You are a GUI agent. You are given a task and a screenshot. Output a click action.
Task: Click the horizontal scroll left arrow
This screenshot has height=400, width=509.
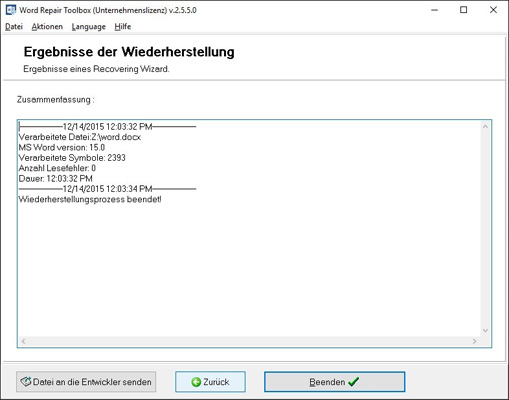coord(23,341)
